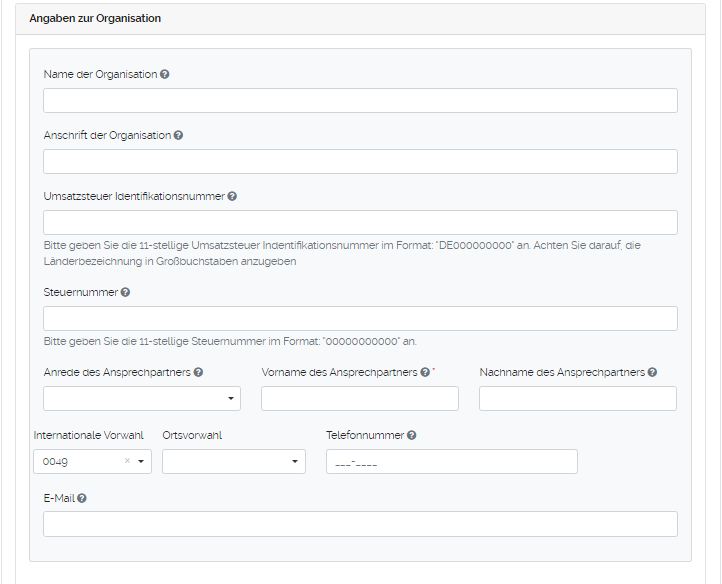Show help tooltip for Steuernummer
This screenshot has width=722, height=584.
125,293
